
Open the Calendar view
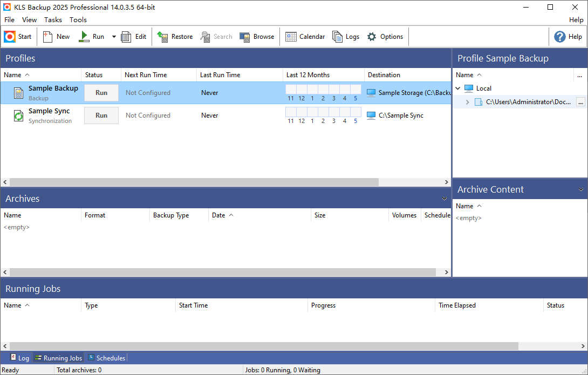pyautogui.click(x=305, y=36)
